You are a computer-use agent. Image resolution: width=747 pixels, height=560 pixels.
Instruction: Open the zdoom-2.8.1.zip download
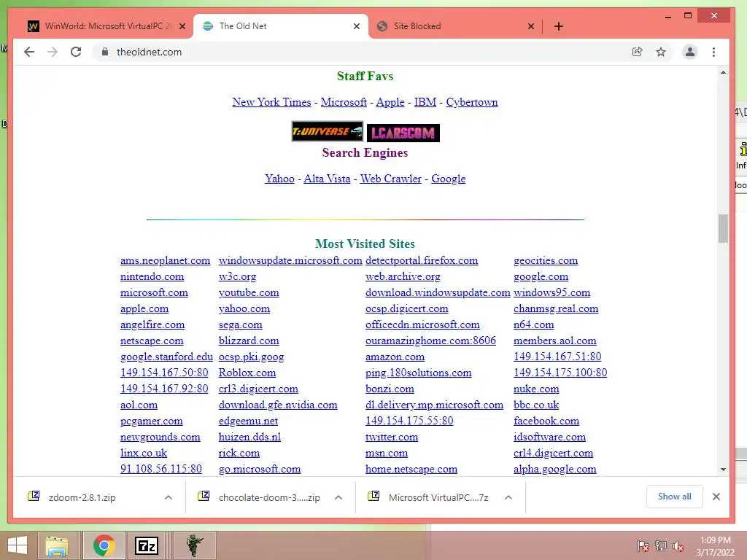tap(82, 497)
